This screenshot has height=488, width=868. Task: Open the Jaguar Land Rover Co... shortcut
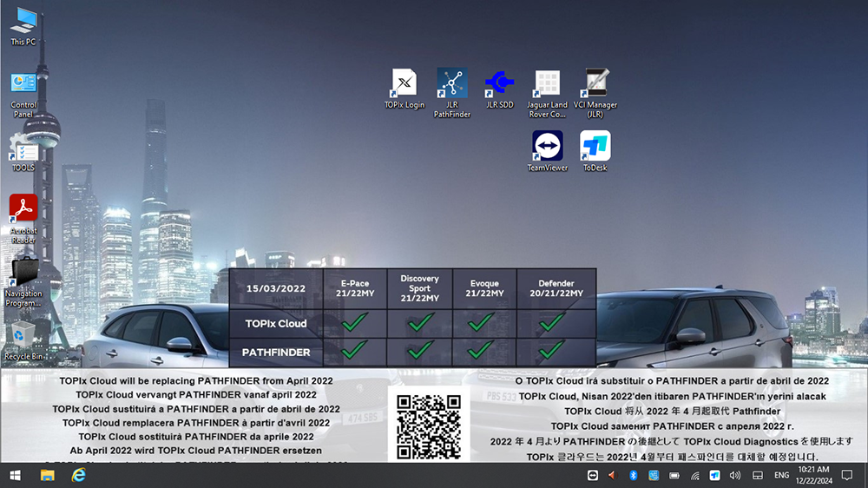point(547,93)
